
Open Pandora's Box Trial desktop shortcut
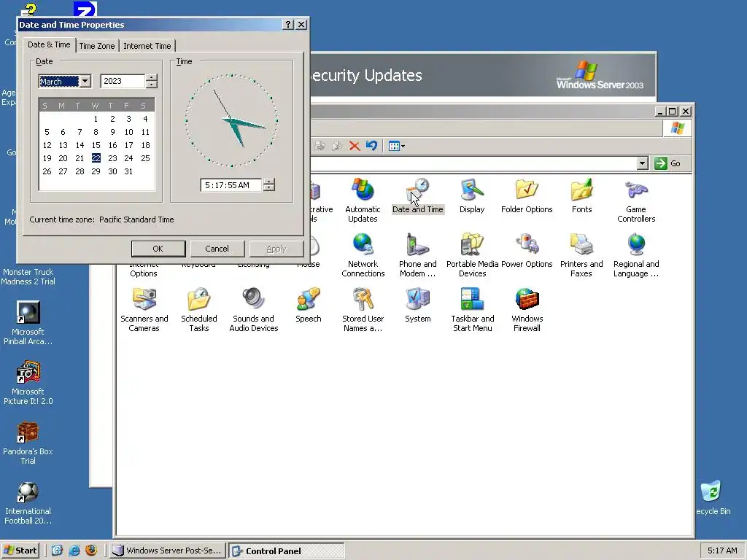pyautogui.click(x=28, y=443)
